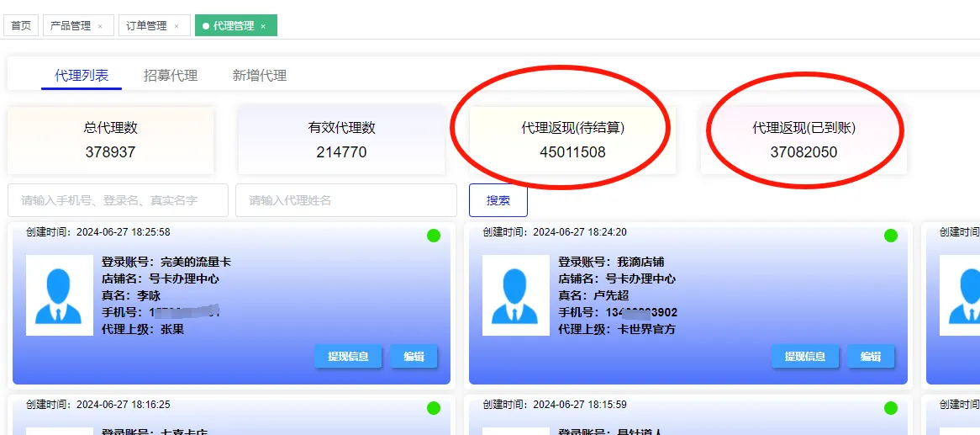This screenshot has height=435, width=980.
Task: Select the 代理列表 sub-tab
Action: point(82,76)
